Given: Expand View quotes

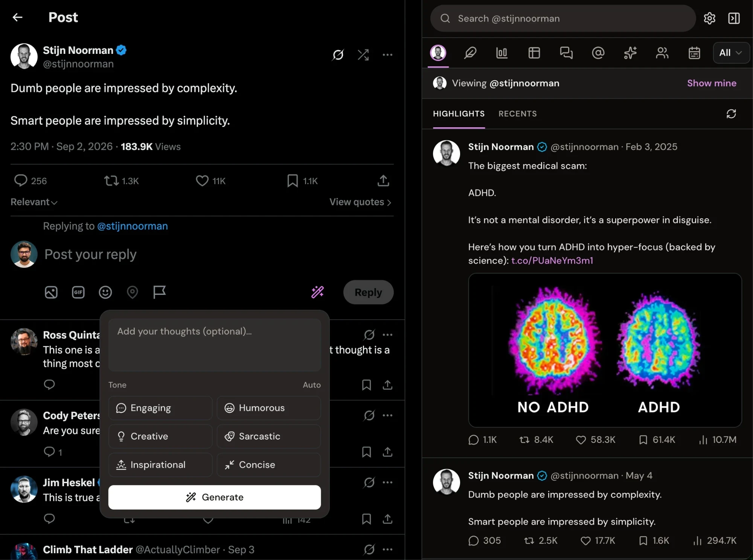Looking at the screenshot, I should pos(360,202).
